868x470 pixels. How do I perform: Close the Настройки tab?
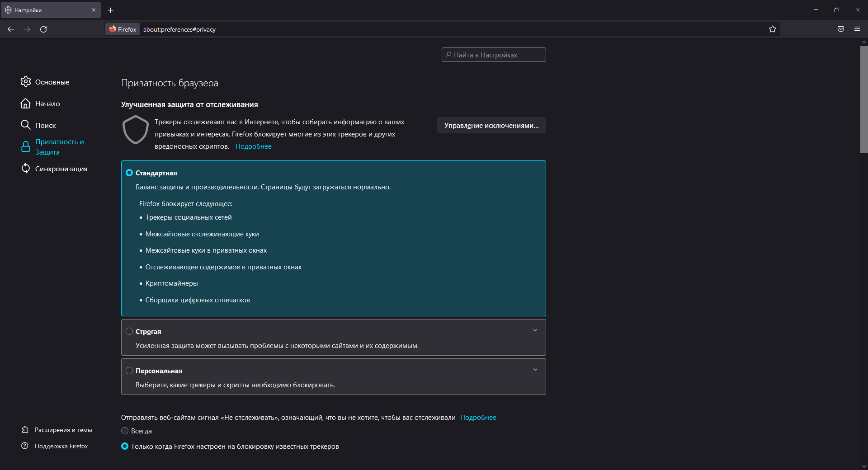pyautogui.click(x=94, y=10)
